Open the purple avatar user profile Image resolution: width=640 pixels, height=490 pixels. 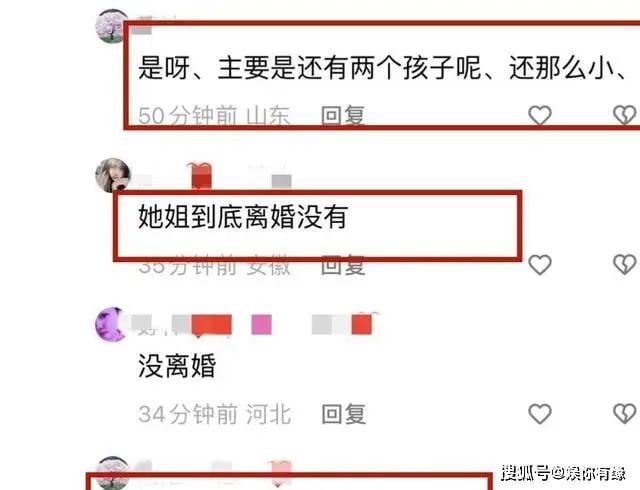pos(111,324)
